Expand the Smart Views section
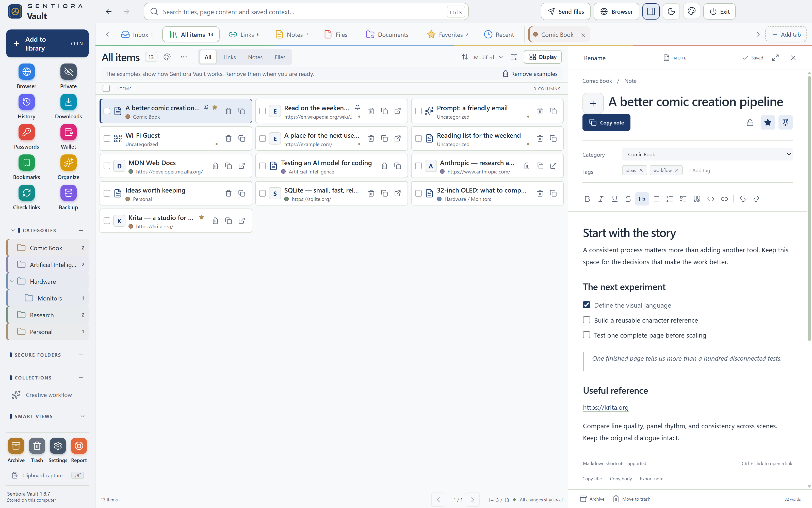The height and width of the screenshot is (508, 812). click(83, 416)
